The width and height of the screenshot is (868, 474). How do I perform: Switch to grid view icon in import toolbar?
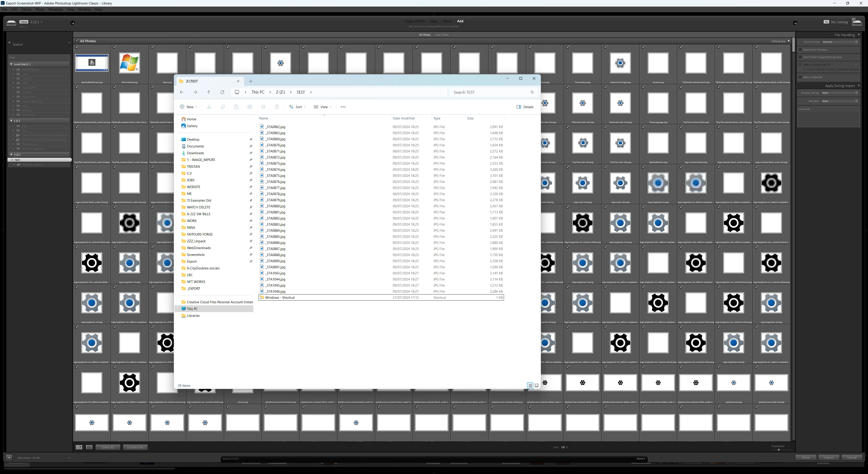pyautogui.click(x=79, y=447)
